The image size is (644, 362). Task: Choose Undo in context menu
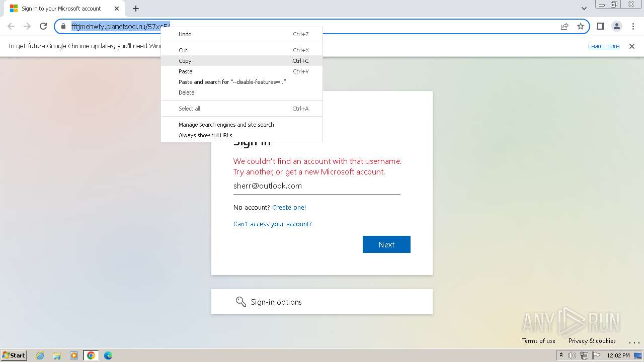click(x=242, y=34)
